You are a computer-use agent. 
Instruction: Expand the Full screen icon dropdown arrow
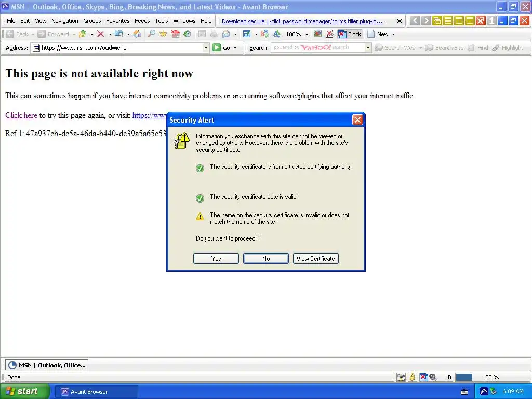(x=256, y=34)
